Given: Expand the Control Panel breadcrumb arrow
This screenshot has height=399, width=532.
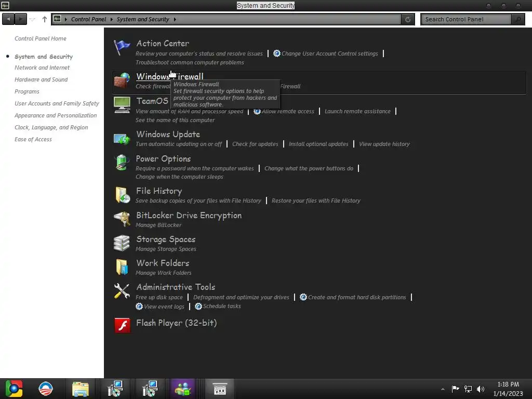Looking at the screenshot, I should (x=111, y=19).
